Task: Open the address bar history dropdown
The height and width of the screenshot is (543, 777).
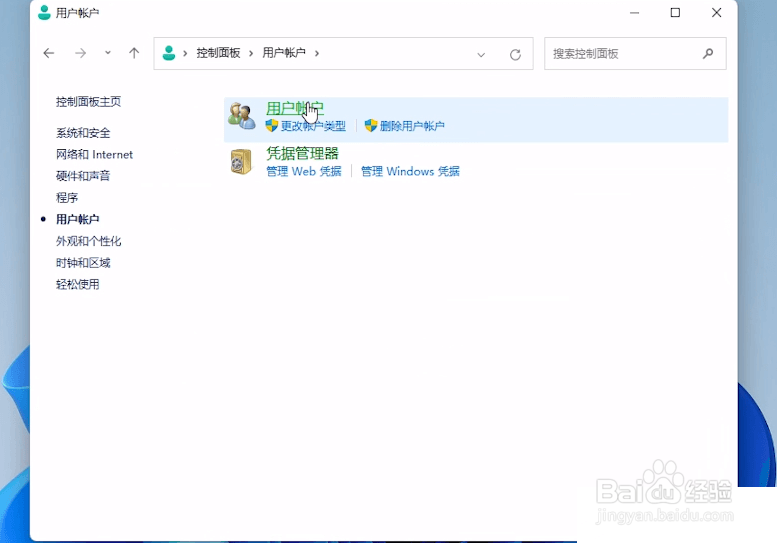Action: tap(481, 54)
